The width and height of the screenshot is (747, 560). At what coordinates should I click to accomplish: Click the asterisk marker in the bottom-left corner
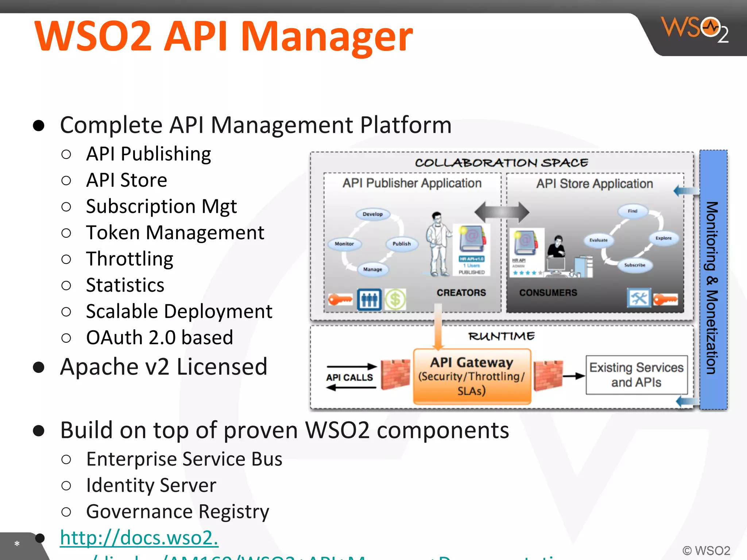tap(17, 544)
